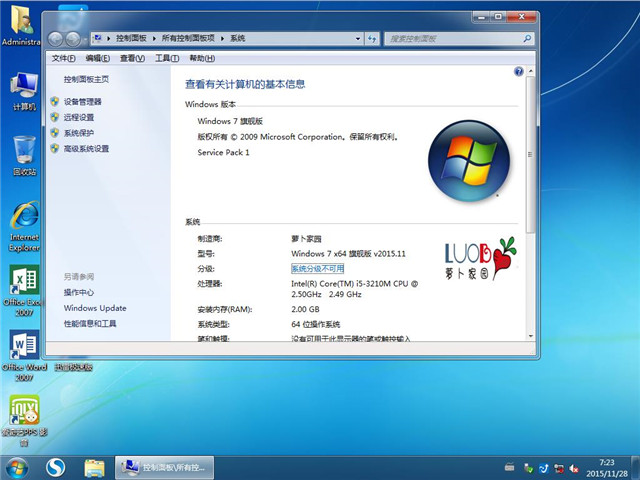This screenshot has height=480, width=640.
Task: Open Device Manager (设备管理器) link
Action: pos(82,102)
